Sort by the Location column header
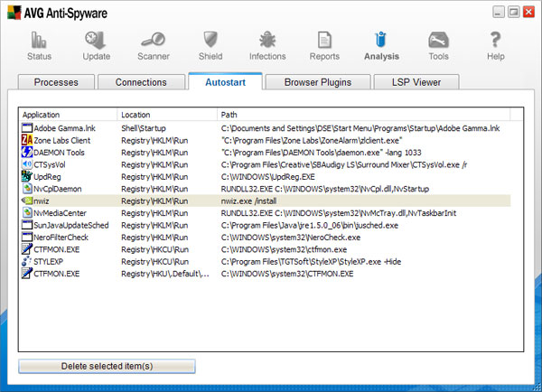This screenshot has width=542, height=392. [167, 115]
